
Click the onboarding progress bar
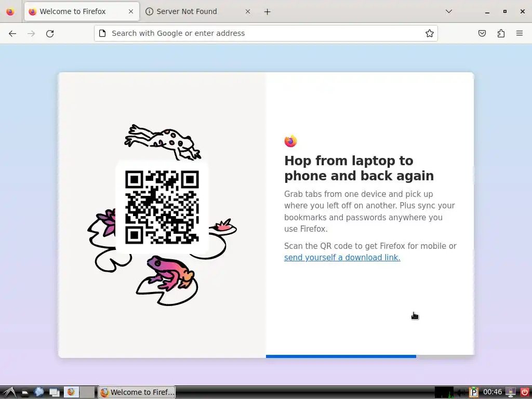pyautogui.click(x=370, y=356)
